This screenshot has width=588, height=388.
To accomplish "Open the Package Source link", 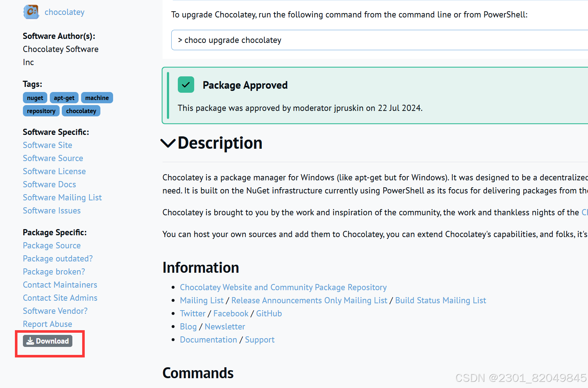I will pos(52,245).
